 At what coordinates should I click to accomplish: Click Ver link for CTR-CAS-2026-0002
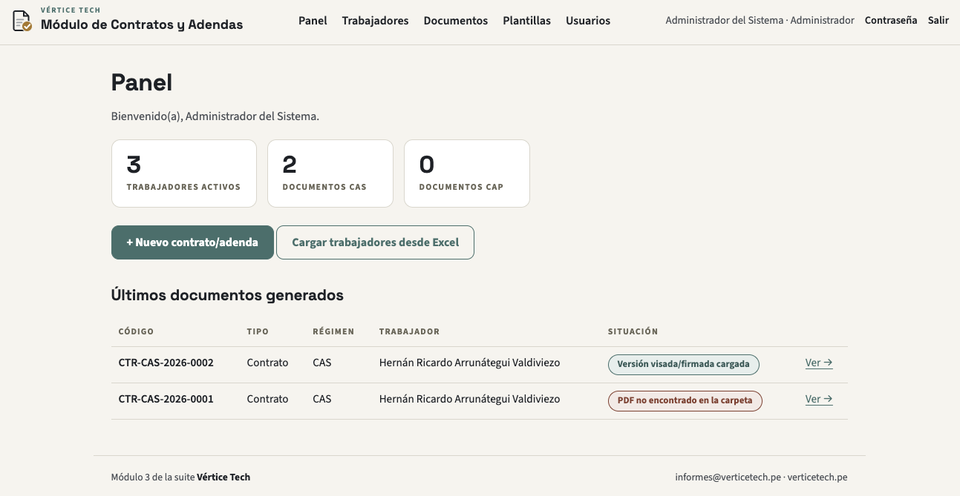pos(819,363)
